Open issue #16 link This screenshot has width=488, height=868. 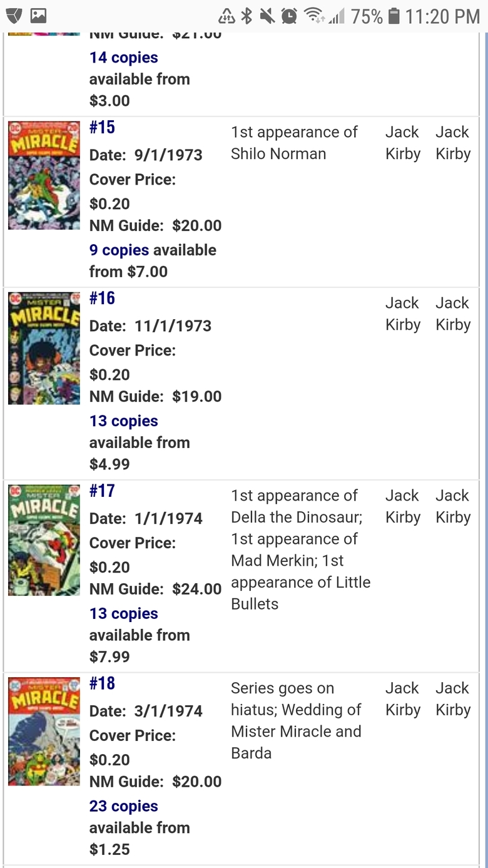click(102, 299)
